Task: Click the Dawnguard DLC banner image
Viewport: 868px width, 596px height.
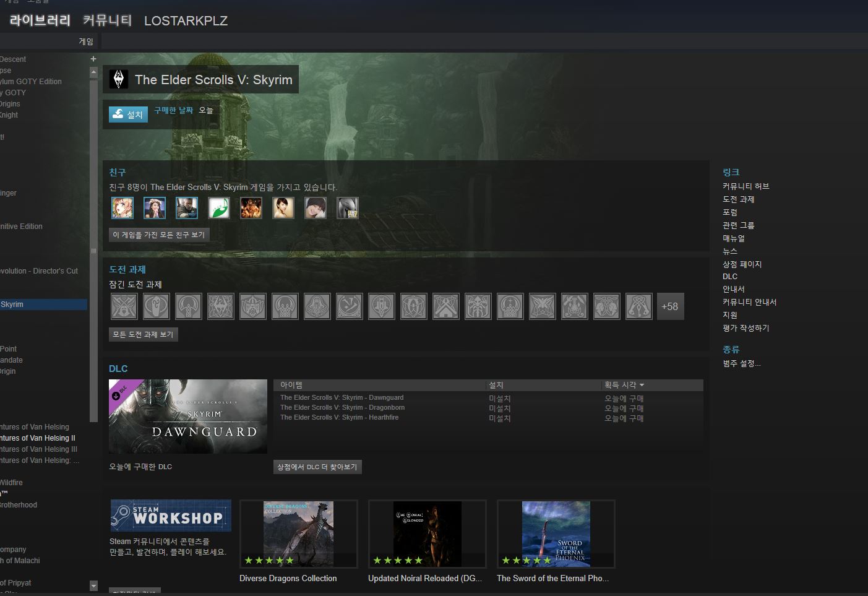Action: pos(188,417)
